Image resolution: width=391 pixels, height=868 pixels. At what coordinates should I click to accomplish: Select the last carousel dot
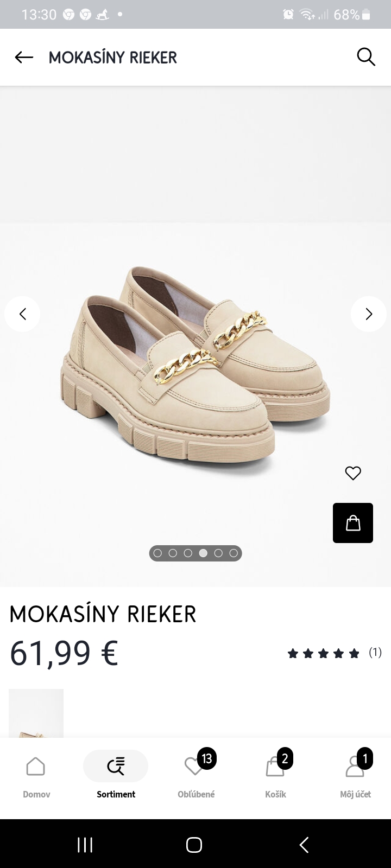tap(234, 553)
